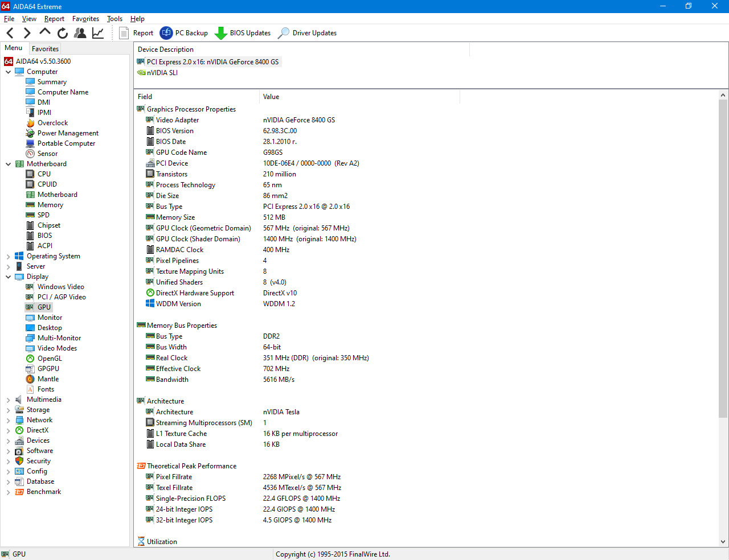The height and width of the screenshot is (560, 729).
Task: Go up one level with Up arrow
Action: tap(45, 32)
